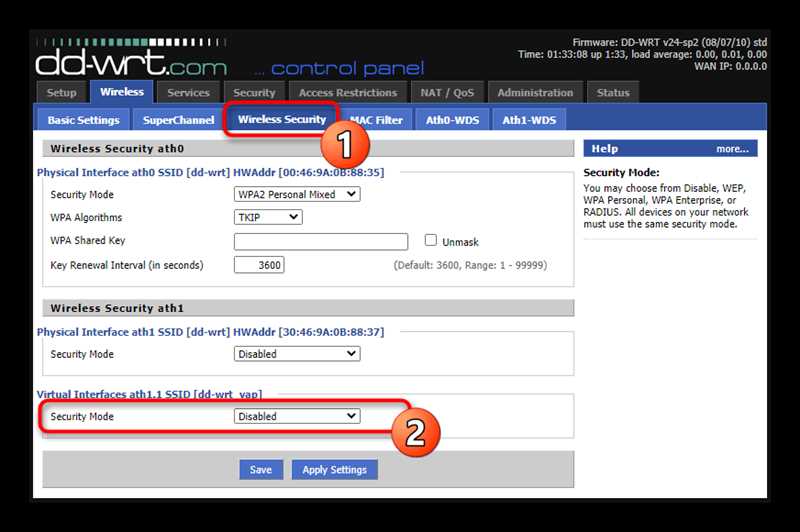Open the Services tab

(188, 93)
